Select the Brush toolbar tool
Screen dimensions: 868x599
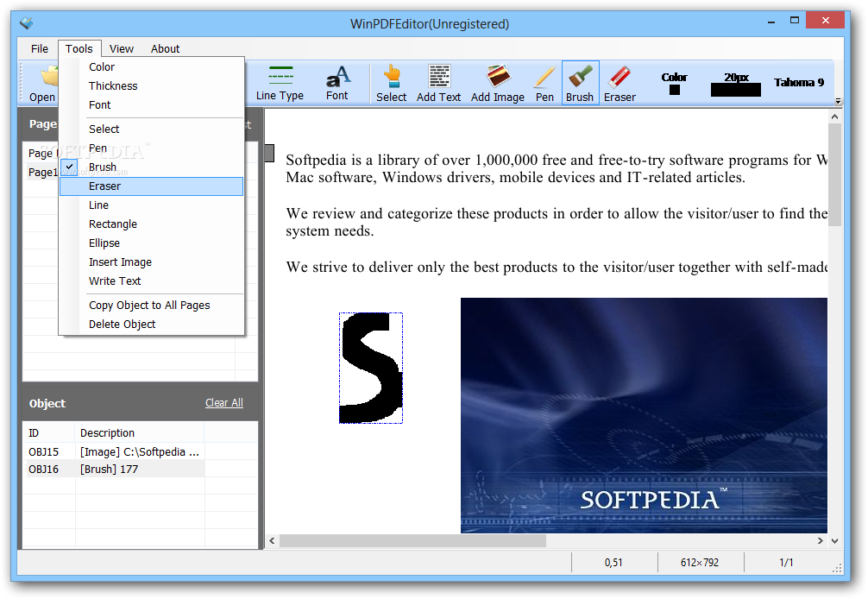(x=580, y=83)
